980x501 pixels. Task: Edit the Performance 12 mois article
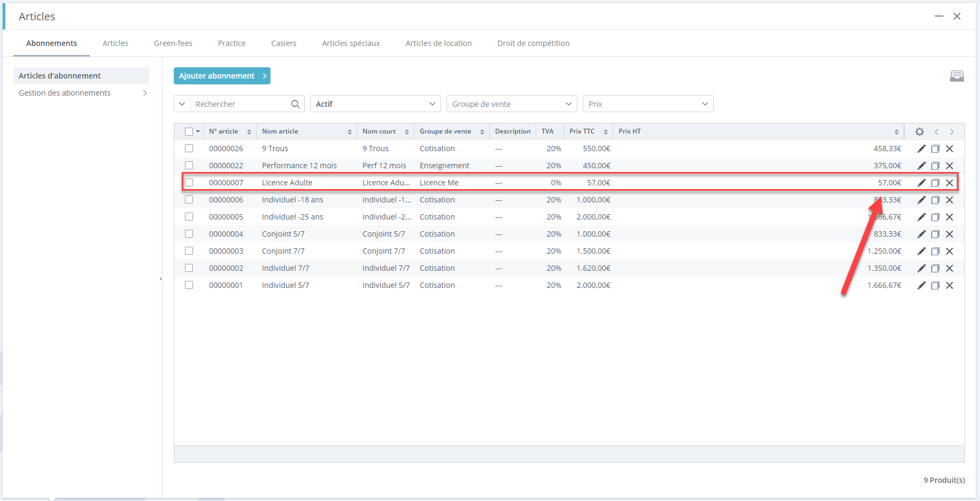tap(921, 166)
